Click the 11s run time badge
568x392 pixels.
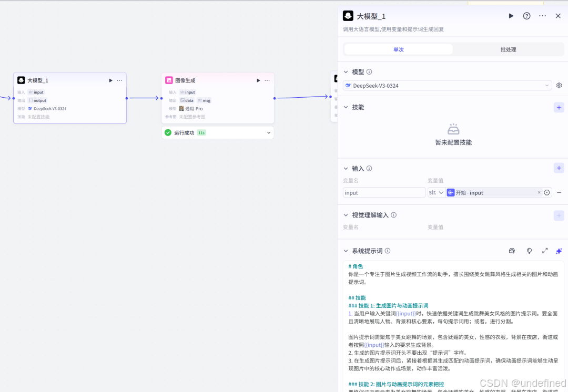click(x=201, y=133)
